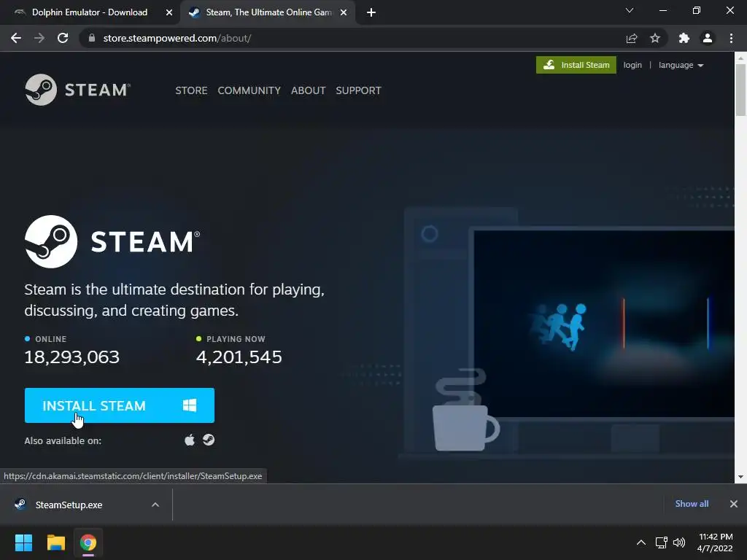The image size is (747, 560).
Task: Bookmark this page with the star icon
Action: [655, 38]
